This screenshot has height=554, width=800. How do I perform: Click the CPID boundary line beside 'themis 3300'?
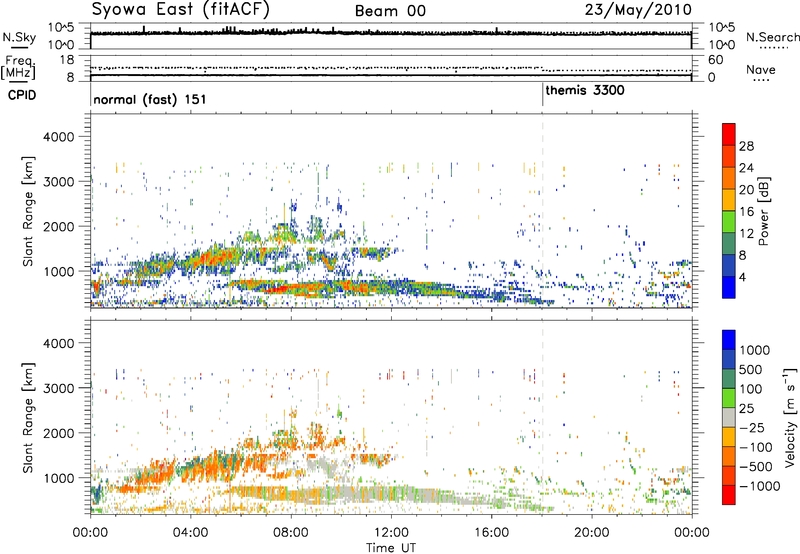[x=543, y=95]
